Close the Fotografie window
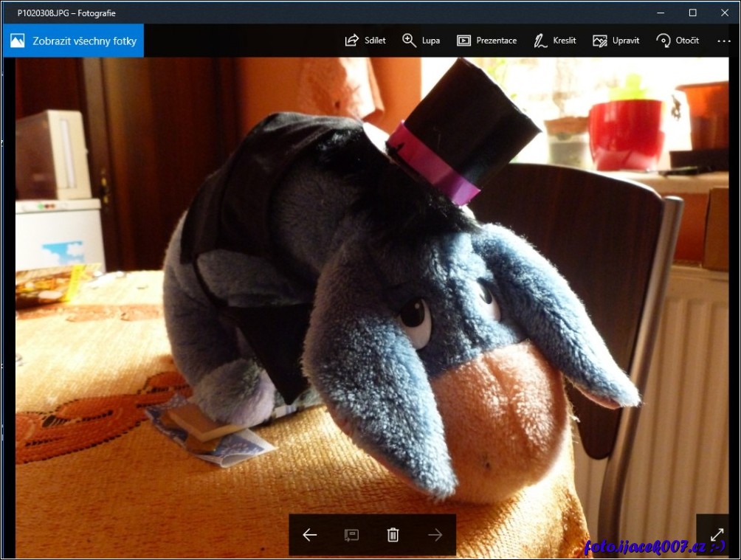Viewport: 741px width, 560px height. (725, 13)
